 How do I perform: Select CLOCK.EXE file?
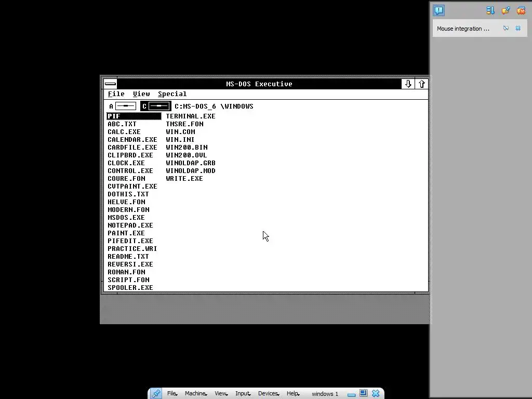pos(126,163)
